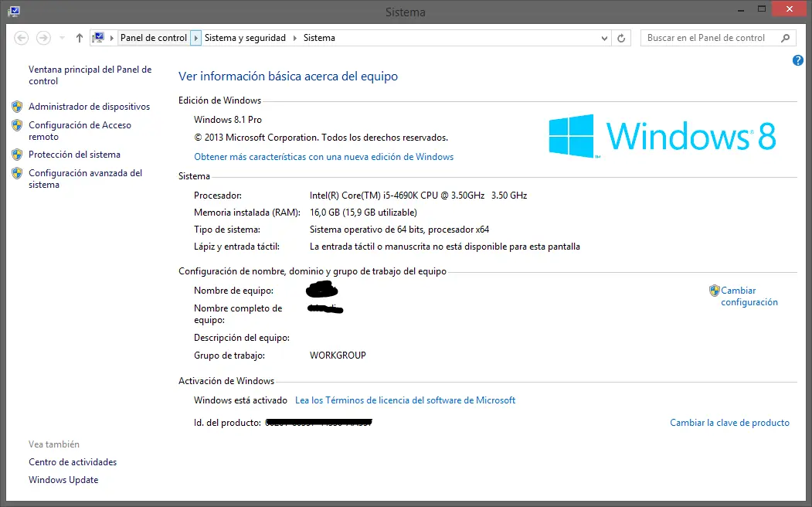Screen dimensions: 812x507
Task: Expand the chevron after the computer icon
Action: click(111, 38)
